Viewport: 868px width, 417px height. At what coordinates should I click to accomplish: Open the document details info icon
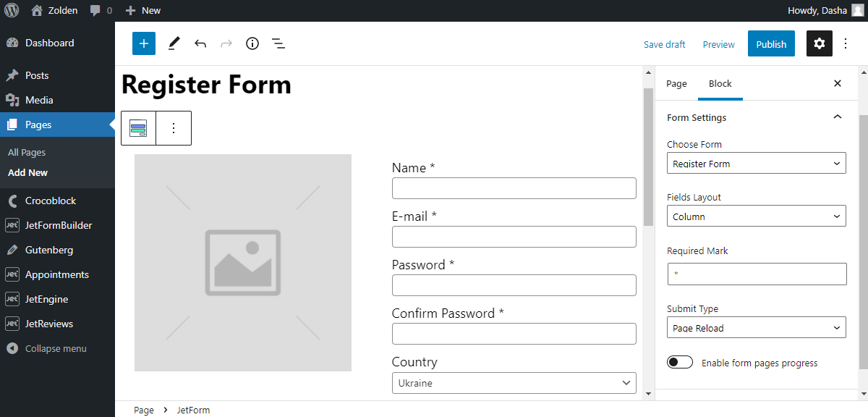(x=252, y=43)
